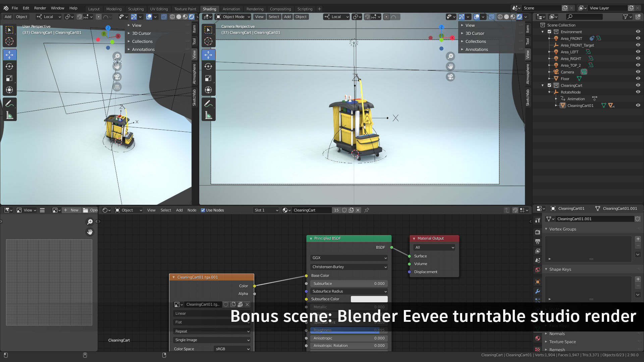The image size is (644, 362).
Task: Select the Annotate tool in left viewport
Action: 9,104
